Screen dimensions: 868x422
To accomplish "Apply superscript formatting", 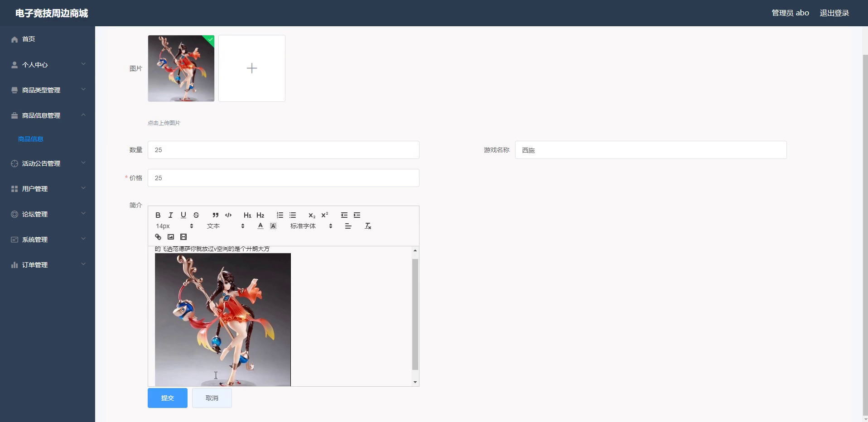I will coord(324,215).
